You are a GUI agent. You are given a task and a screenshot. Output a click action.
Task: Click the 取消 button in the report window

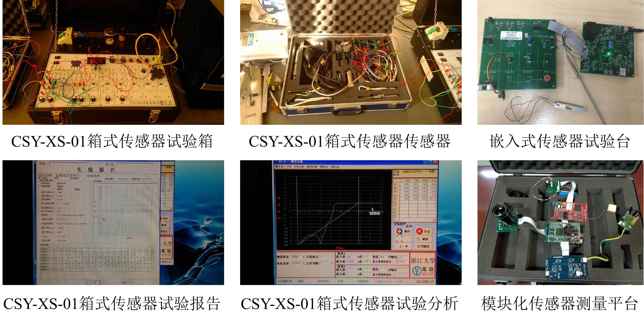coord(124,282)
